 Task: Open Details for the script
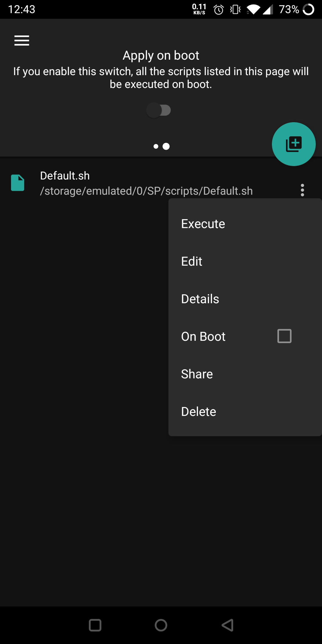click(200, 299)
